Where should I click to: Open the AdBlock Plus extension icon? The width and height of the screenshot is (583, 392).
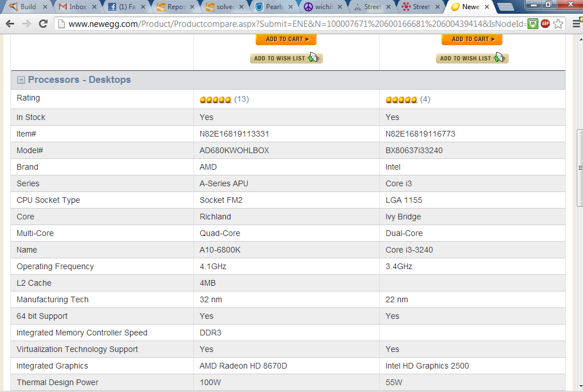coord(545,24)
